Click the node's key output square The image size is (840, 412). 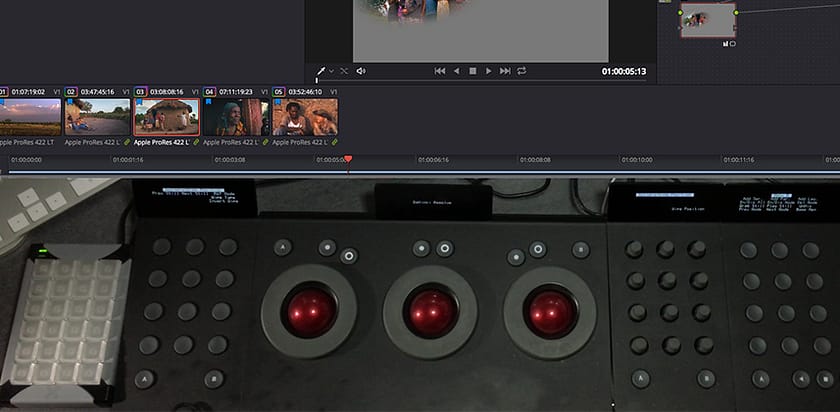736,28
